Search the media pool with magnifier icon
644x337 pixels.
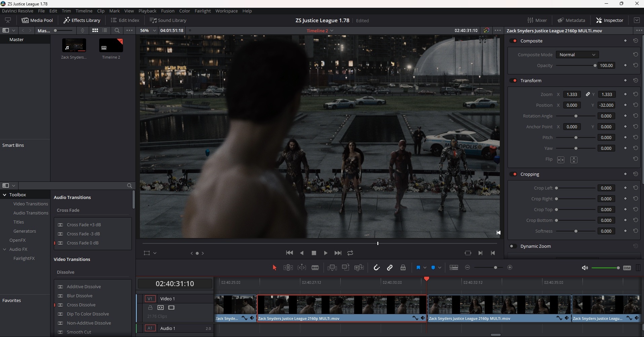pos(117,30)
